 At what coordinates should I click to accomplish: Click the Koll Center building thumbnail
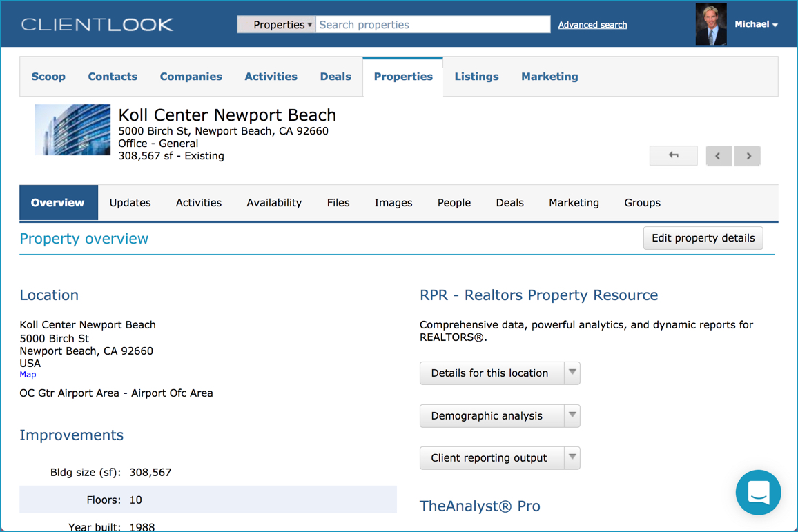[x=72, y=130]
